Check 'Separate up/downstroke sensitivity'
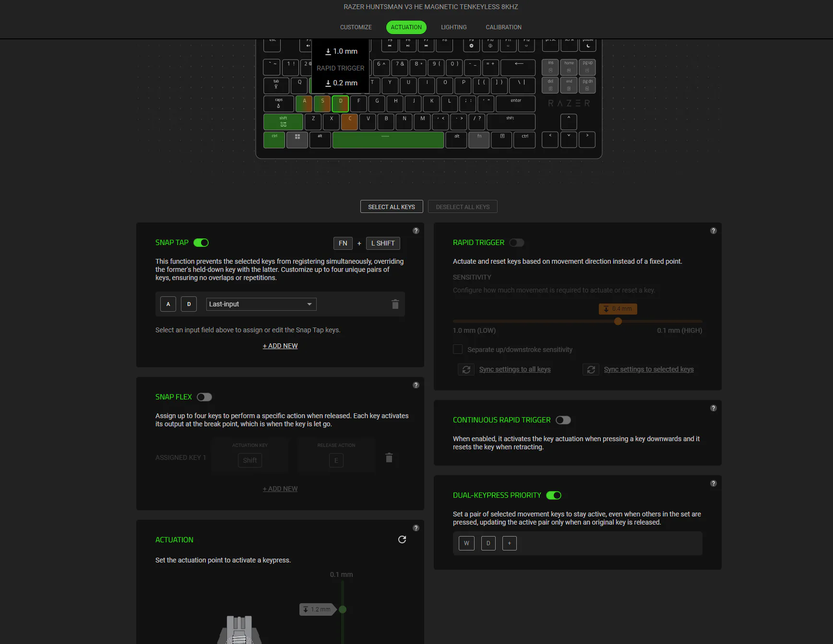 click(458, 350)
